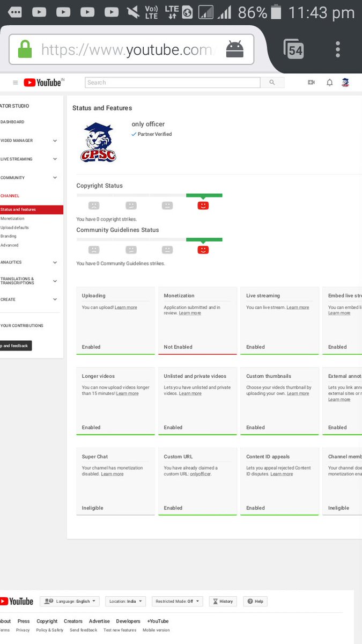Click Learn more in Custom thumbnails card

(x=298, y=393)
